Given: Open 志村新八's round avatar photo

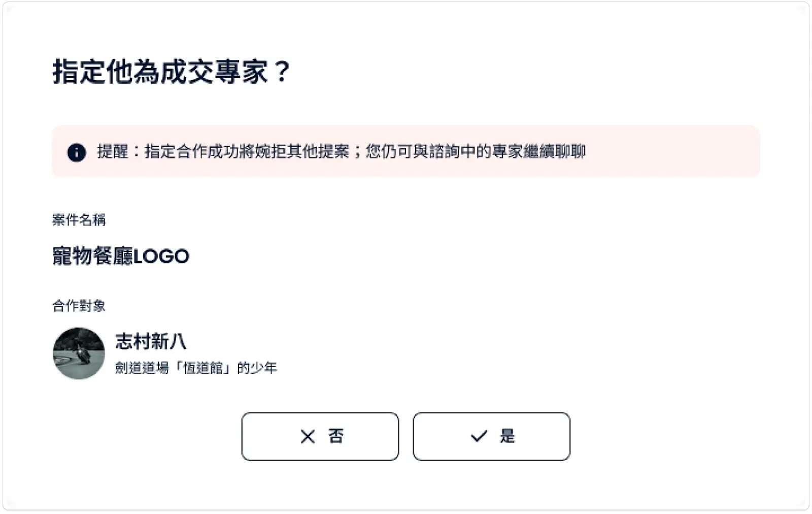Looking at the screenshot, I should (x=79, y=354).
